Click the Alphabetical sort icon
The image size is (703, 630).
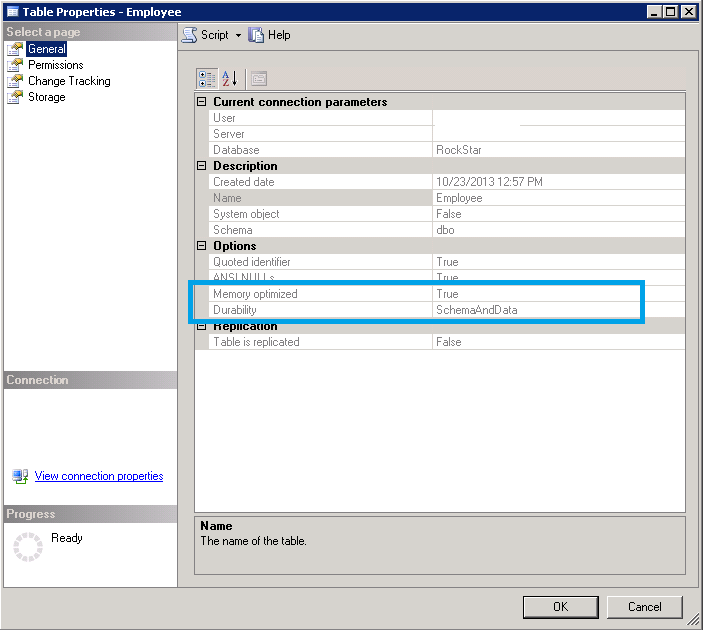click(229, 79)
